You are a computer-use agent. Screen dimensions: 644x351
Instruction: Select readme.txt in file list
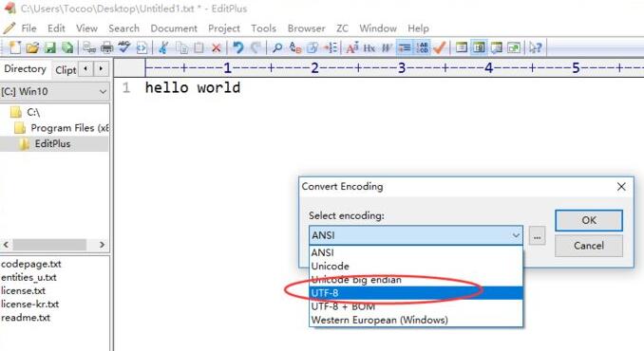click(26, 318)
